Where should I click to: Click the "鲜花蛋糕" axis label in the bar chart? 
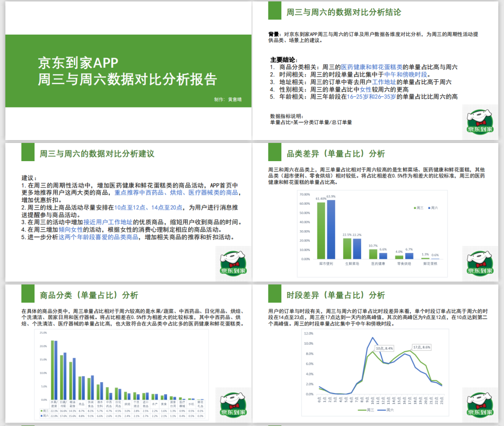pyautogui.click(x=430, y=263)
